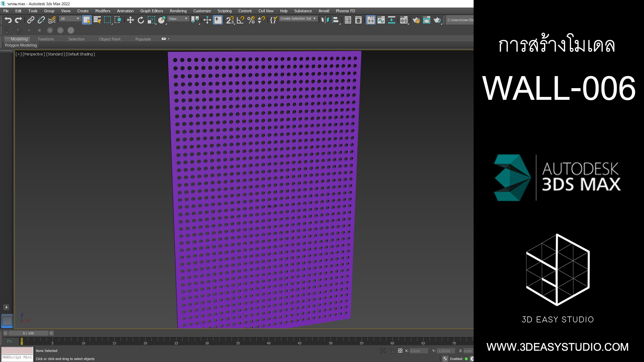Toggle the selection lock icon
This screenshot has height=362, width=644.
click(391, 351)
